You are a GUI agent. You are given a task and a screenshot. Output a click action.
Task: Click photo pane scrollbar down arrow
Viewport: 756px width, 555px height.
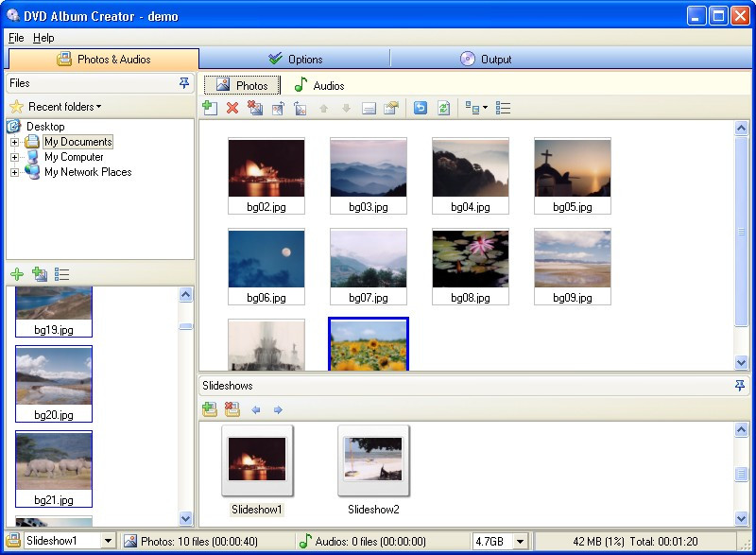click(x=741, y=362)
